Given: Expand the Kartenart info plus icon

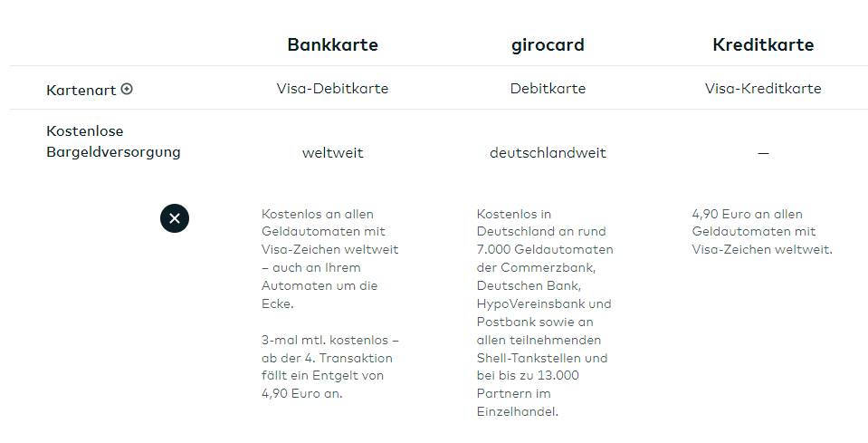Looking at the screenshot, I should [127, 89].
